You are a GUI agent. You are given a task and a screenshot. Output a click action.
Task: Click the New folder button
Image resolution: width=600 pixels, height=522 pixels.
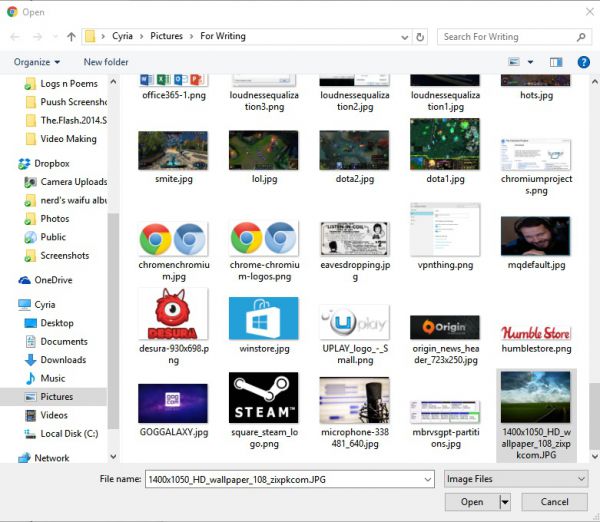[106, 62]
